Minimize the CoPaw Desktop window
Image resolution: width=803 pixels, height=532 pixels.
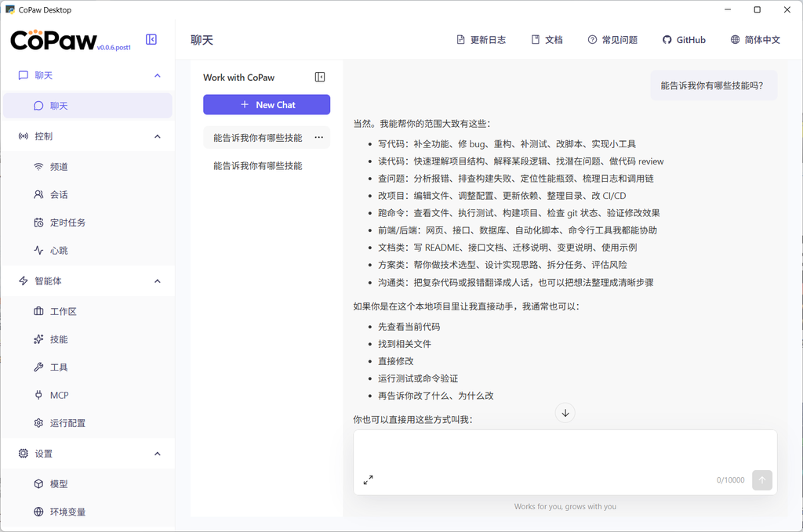coord(728,9)
